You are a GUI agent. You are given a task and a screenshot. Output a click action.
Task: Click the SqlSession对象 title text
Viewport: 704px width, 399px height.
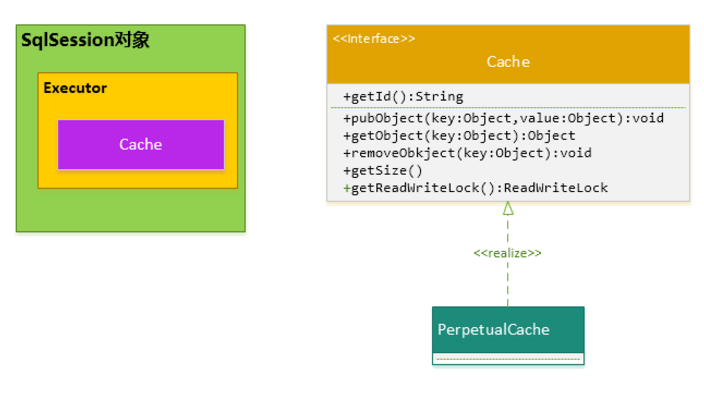[85, 40]
